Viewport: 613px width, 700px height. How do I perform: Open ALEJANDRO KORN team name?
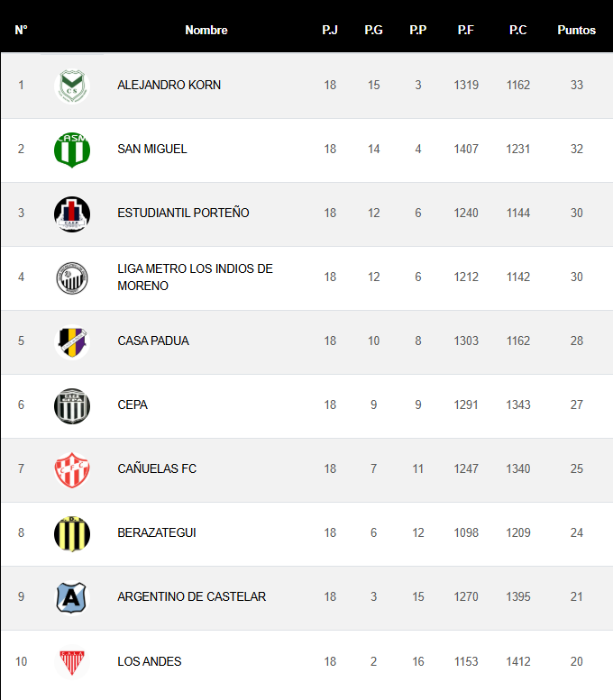pyautogui.click(x=169, y=86)
